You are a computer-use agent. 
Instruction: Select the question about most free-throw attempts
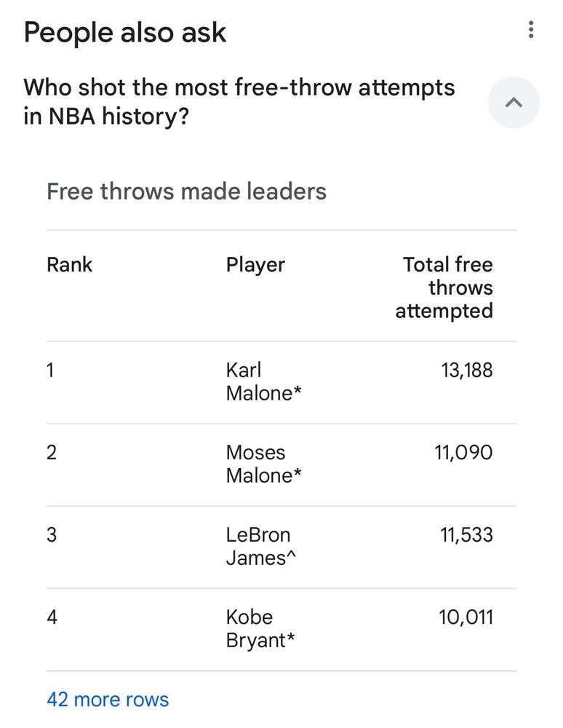[239, 102]
